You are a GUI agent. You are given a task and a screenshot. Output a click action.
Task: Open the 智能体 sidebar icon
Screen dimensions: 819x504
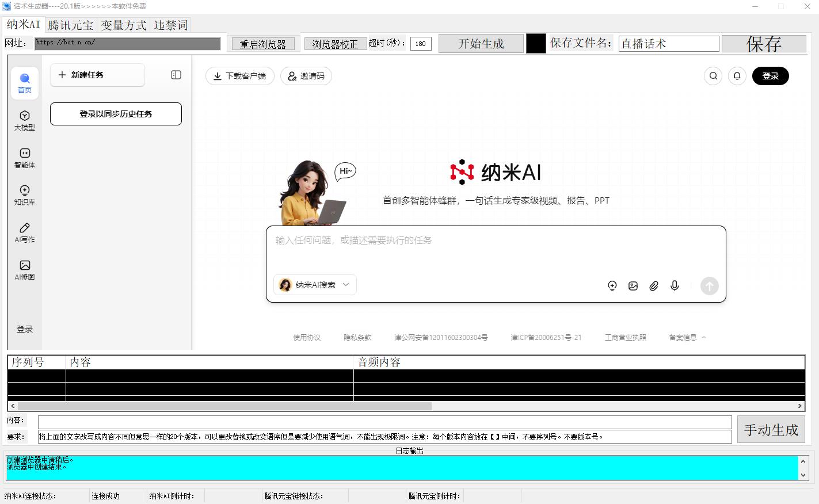click(25, 158)
